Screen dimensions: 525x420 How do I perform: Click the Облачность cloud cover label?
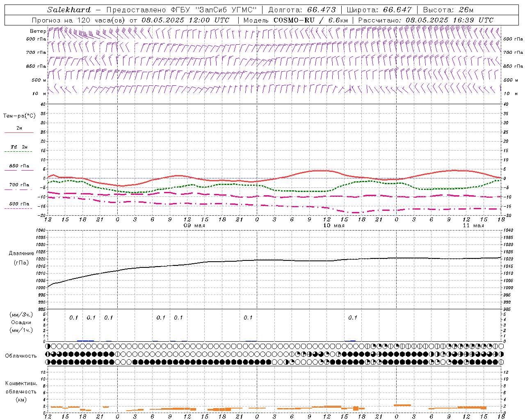(21, 356)
